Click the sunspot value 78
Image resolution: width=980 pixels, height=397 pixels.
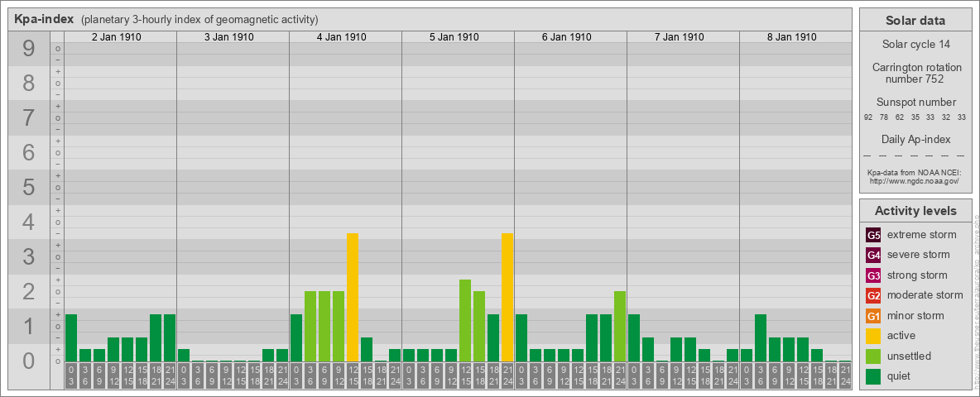[x=884, y=117]
